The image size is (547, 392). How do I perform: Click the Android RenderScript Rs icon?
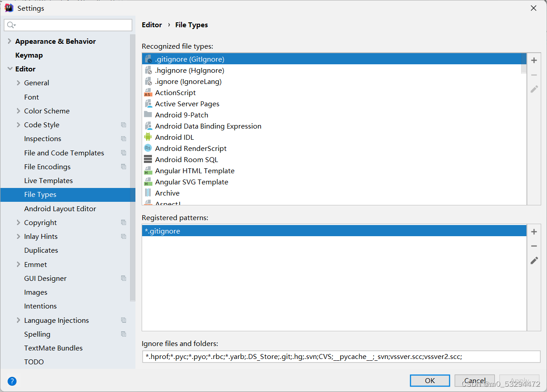(148, 148)
